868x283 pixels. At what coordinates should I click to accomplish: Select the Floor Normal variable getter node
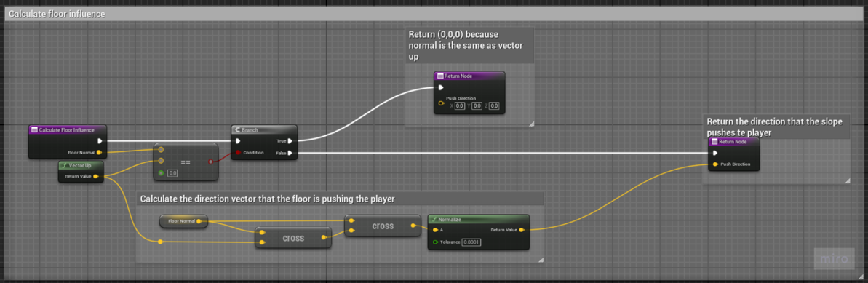pyautogui.click(x=184, y=221)
